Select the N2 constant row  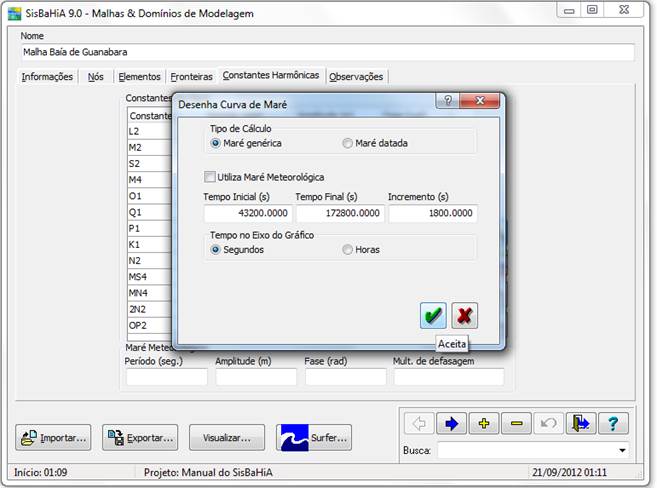(150, 261)
